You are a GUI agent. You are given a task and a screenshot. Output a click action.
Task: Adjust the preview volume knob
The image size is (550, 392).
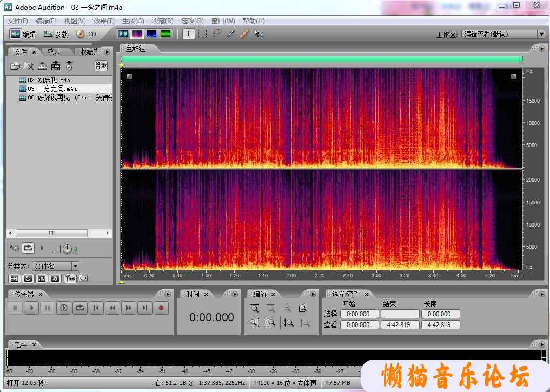tap(67, 249)
